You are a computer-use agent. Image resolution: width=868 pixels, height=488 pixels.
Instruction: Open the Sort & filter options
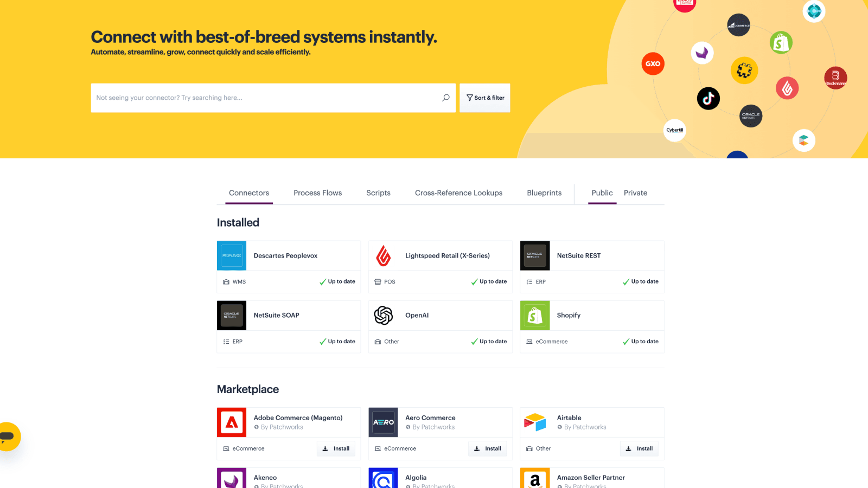(x=485, y=98)
